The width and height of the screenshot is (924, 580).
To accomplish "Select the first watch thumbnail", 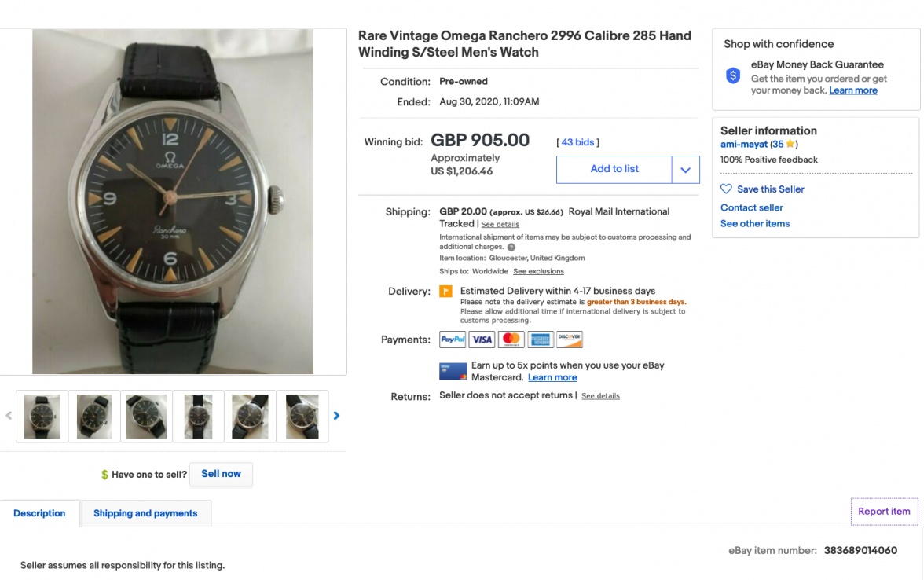I will [42, 417].
